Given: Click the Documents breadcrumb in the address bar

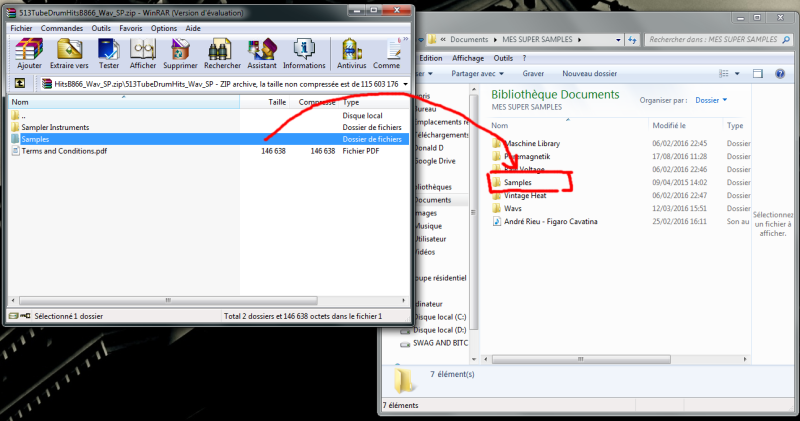Looking at the screenshot, I should [x=469, y=39].
